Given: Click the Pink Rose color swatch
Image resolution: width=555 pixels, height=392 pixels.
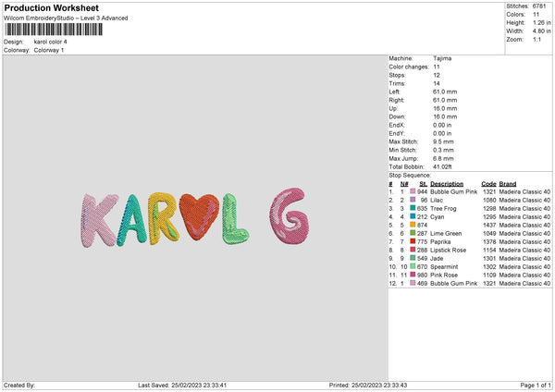Looking at the screenshot, I should (x=413, y=275).
